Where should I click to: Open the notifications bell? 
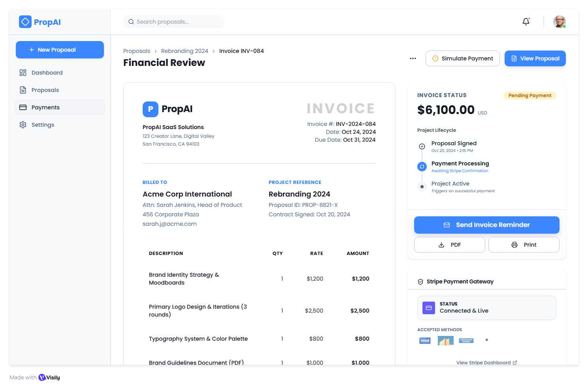(x=526, y=22)
